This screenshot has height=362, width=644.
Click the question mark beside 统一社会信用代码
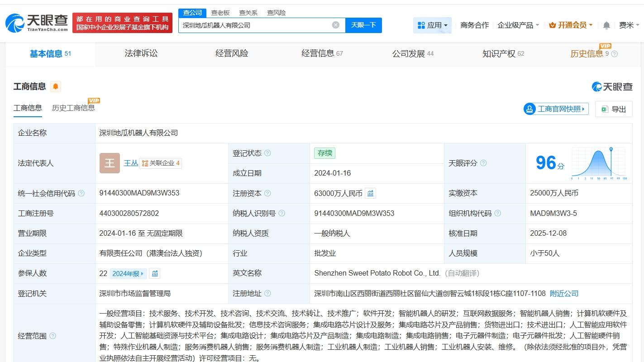coord(81,193)
